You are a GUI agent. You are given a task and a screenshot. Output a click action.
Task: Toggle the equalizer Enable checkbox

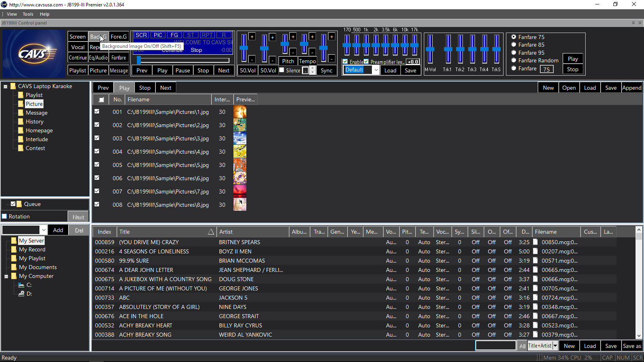click(x=345, y=62)
